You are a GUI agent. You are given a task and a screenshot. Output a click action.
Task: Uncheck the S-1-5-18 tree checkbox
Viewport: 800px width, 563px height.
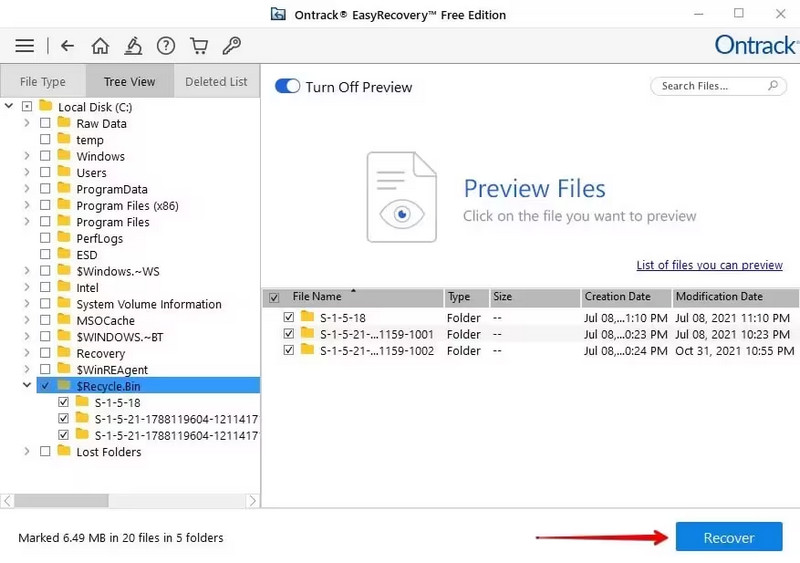(63, 402)
